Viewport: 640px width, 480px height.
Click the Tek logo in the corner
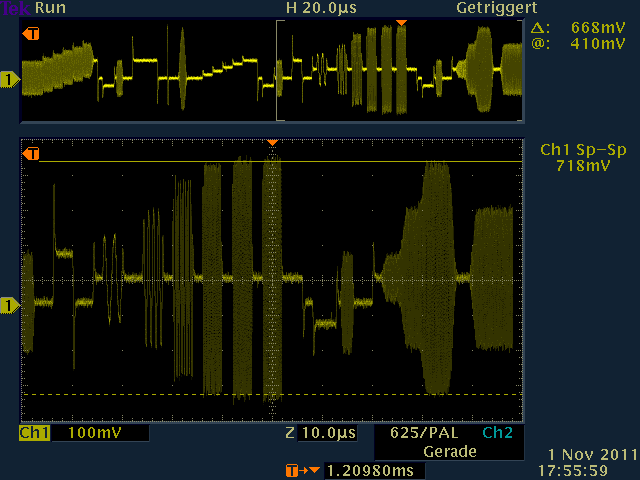pyautogui.click(x=10, y=8)
